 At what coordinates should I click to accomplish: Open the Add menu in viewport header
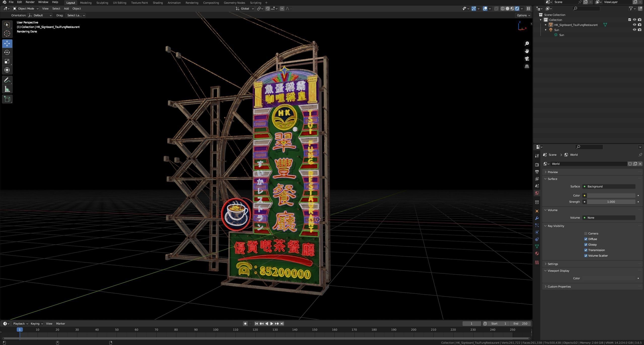[66, 9]
